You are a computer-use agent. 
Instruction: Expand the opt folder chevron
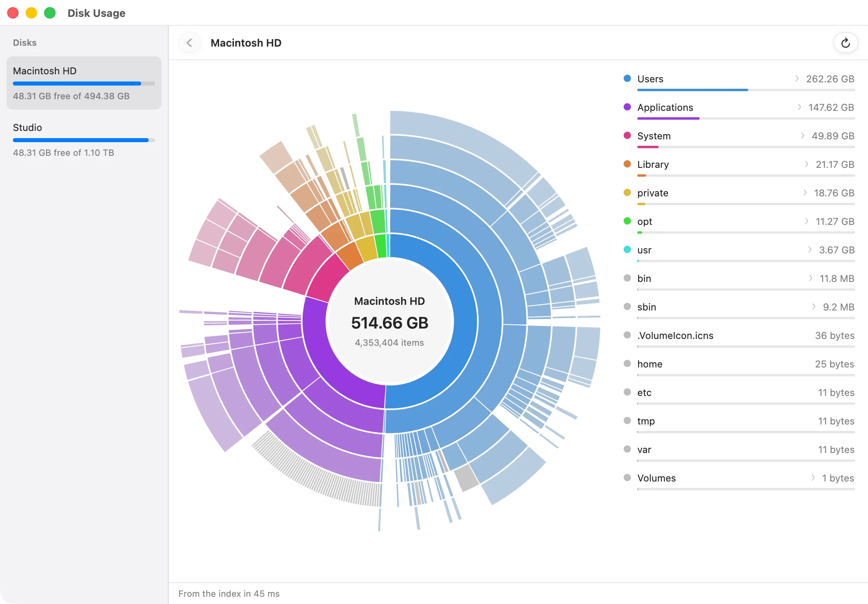tap(807, 221)
